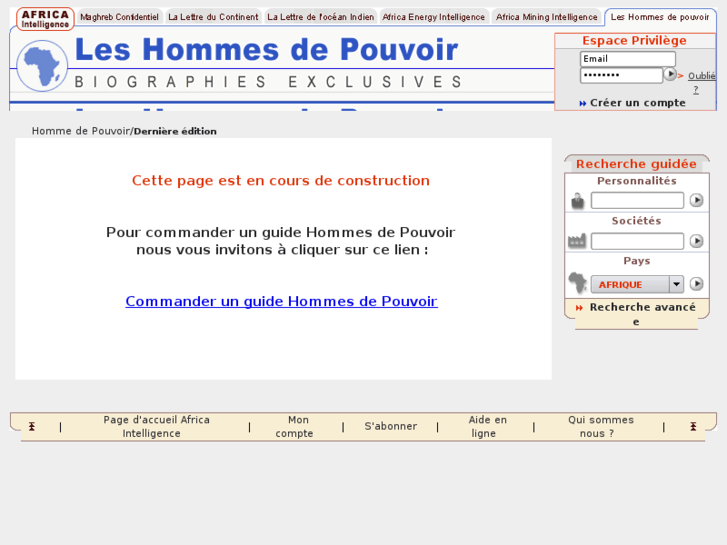
Task: Open Mon compte in footer
Action: click(x=295, y=426)
